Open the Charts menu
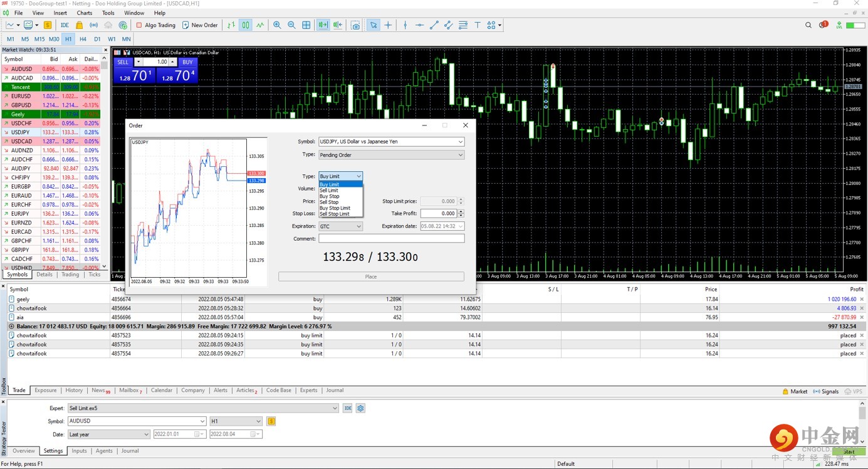 tap(85, 13)
